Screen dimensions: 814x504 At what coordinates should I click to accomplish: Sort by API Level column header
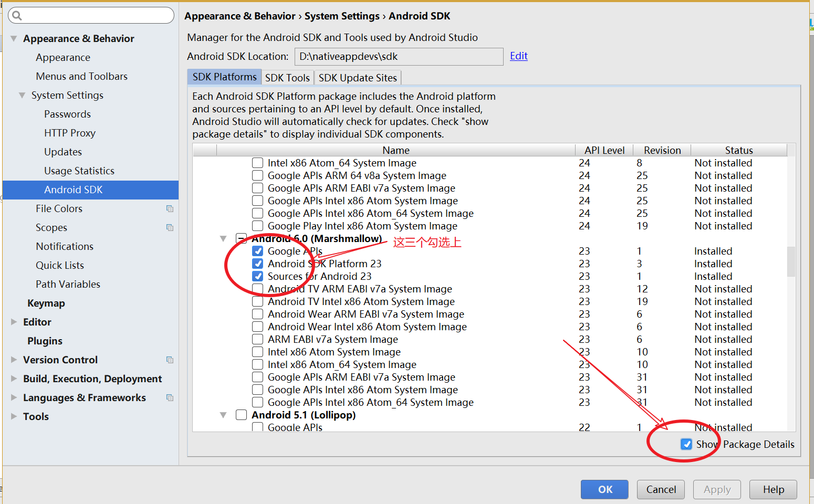click(604, 150)
